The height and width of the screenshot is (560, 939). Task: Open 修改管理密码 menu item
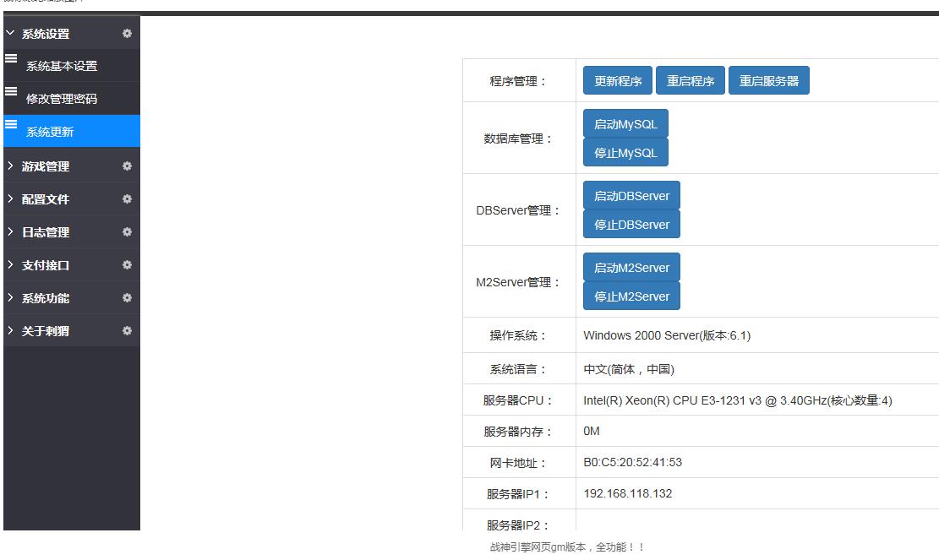point(62,99)
